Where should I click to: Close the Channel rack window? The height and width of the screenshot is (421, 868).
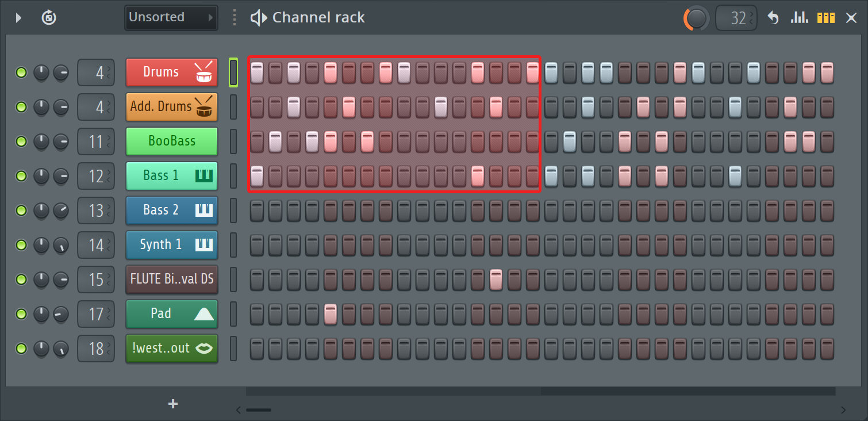point(851,18)
